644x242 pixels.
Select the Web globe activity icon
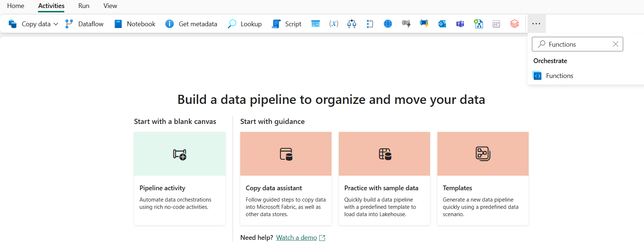(388, 24)
